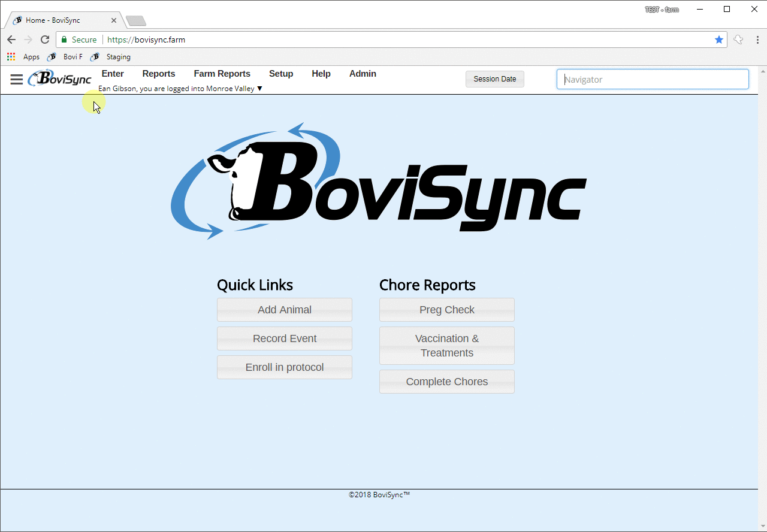Viewport: 767px width, 532px height.
Task: Open Vaccination & Treatments chore report
Action: point(447,346)
